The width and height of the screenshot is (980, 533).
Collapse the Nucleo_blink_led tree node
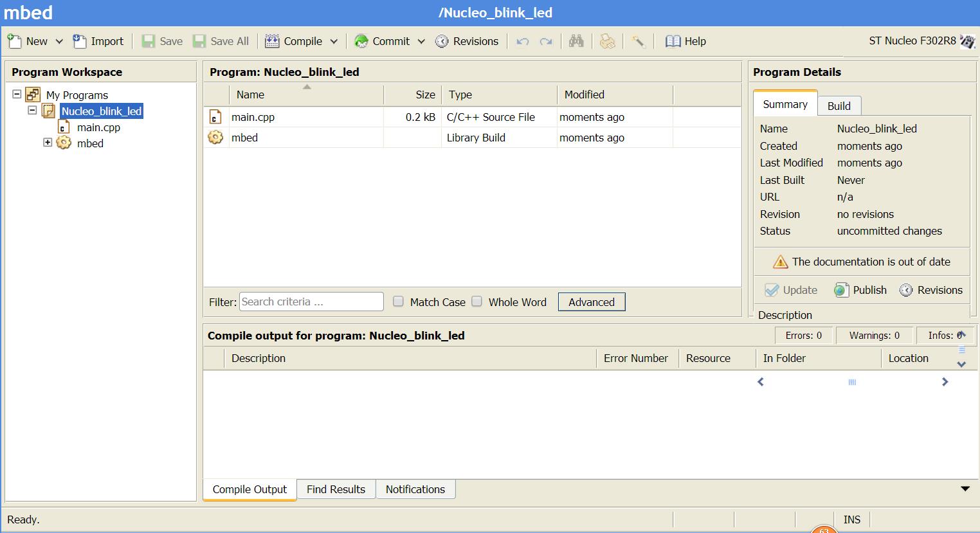(x=32, y=111)
